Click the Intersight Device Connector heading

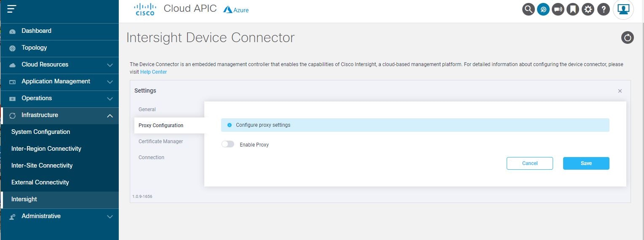[x=210, y=37]
